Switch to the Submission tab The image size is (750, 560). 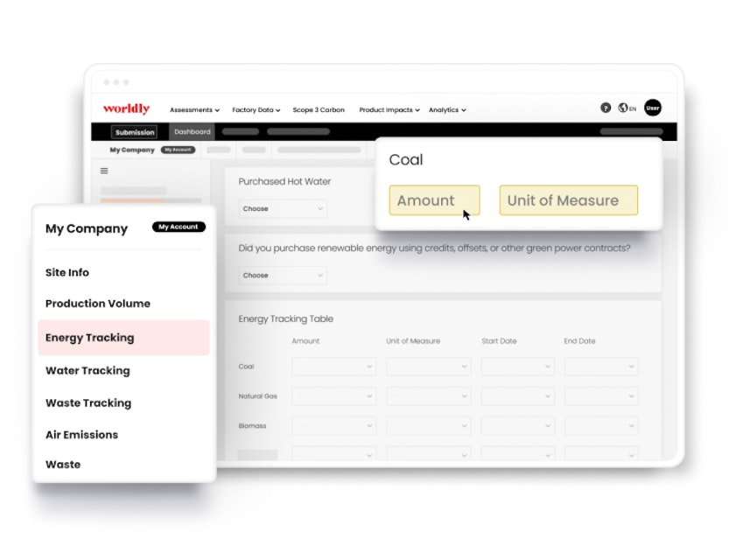coord(134,131)
